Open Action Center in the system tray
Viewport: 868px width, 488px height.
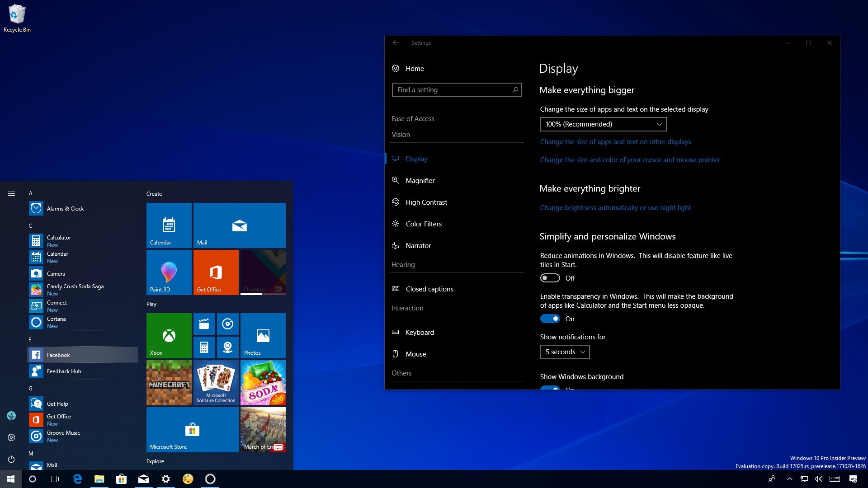tap(853, 479)
